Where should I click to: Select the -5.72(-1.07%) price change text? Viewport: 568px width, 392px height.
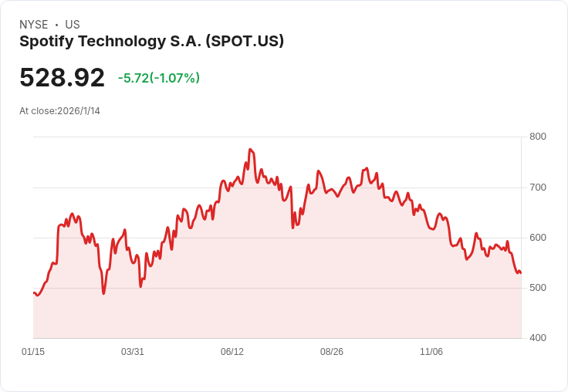tap(159, 78)
